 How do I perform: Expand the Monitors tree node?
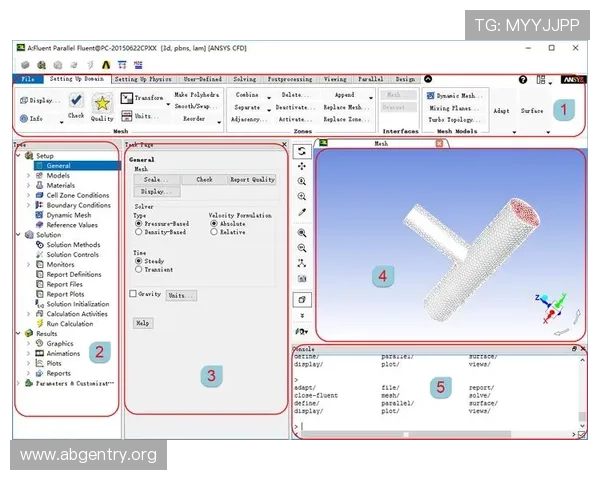(28, 264)
